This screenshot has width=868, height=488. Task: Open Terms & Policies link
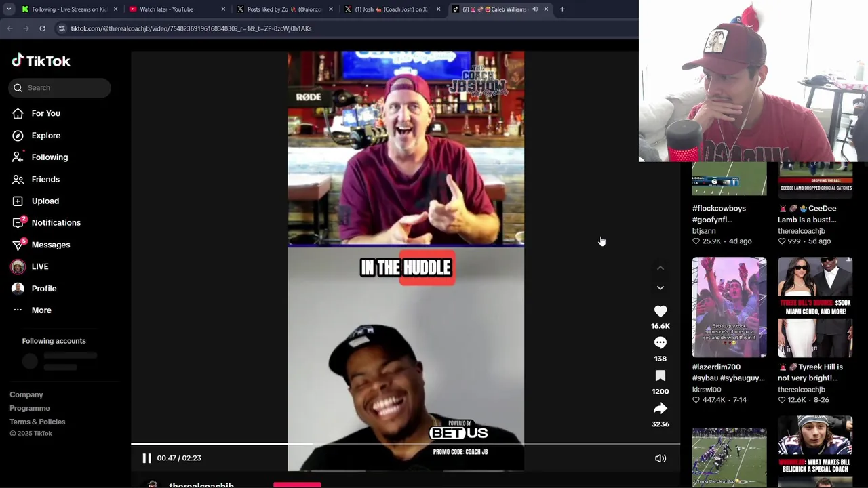coord(37,422)
